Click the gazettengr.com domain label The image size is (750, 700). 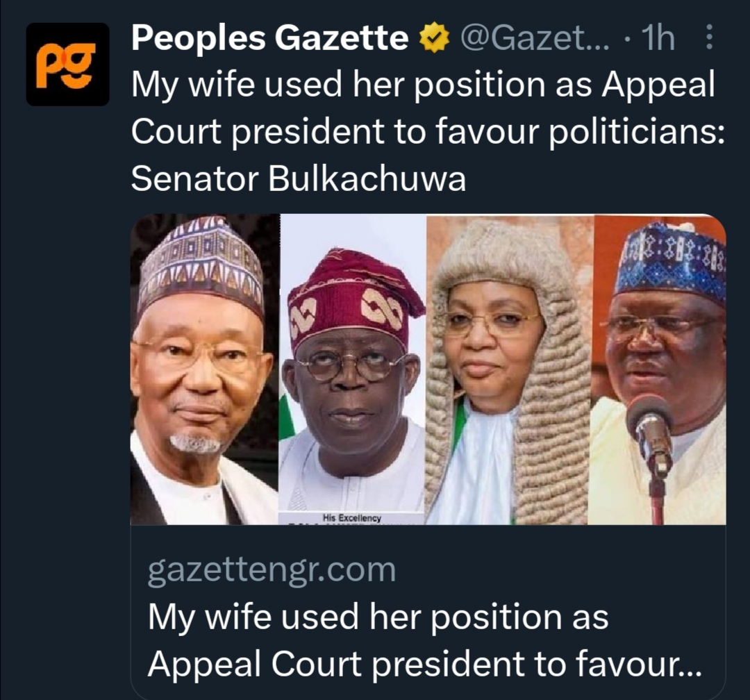click(272, 570)
